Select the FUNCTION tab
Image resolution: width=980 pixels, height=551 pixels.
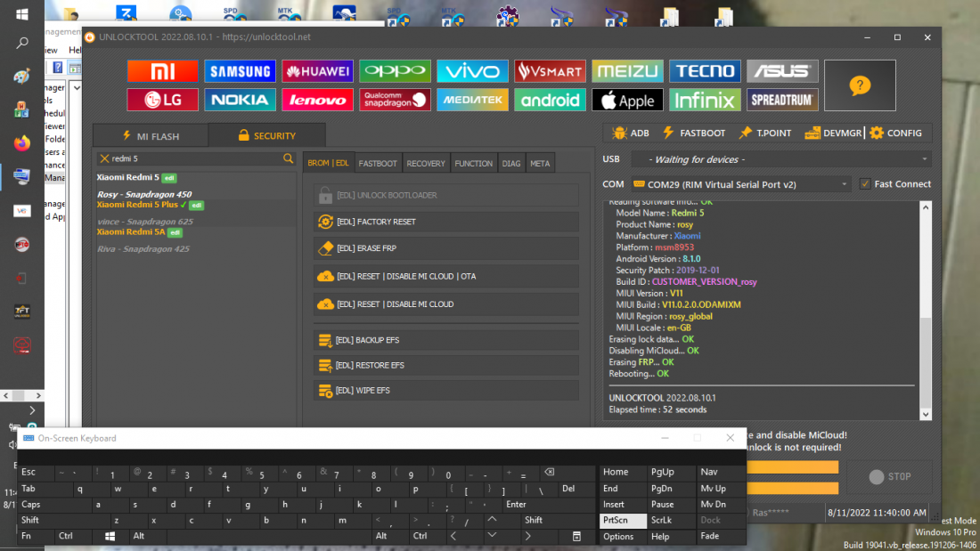(473, 164)
